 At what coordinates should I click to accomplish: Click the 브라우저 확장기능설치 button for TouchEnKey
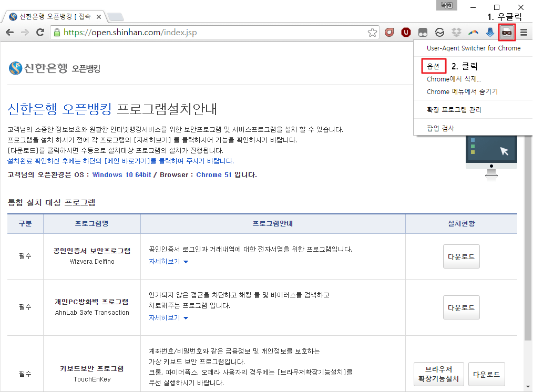point(438,374)
